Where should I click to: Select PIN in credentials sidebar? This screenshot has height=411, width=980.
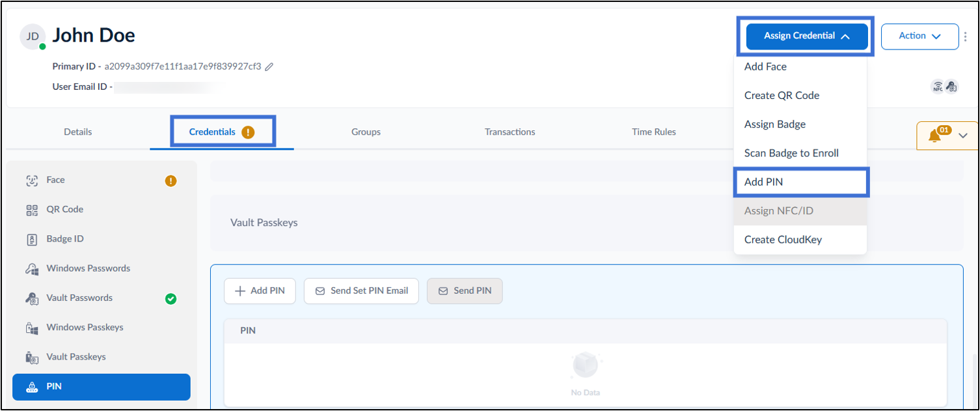pos(102,387)
